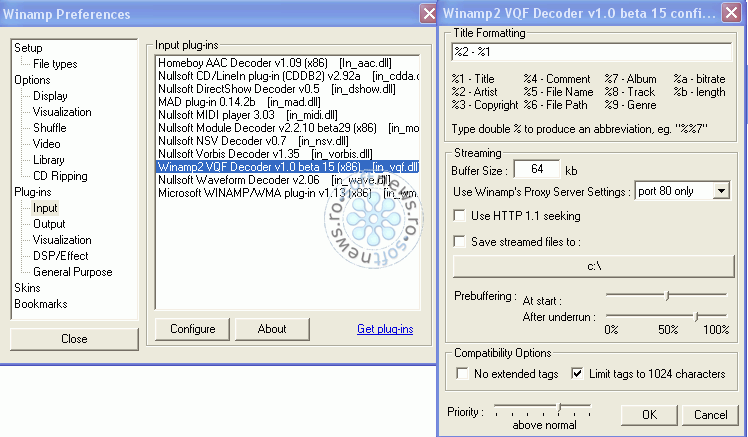This screenshot has height=437, width=748.
Task: Click the Close button in Preferences
Action: tap(74, 339)
